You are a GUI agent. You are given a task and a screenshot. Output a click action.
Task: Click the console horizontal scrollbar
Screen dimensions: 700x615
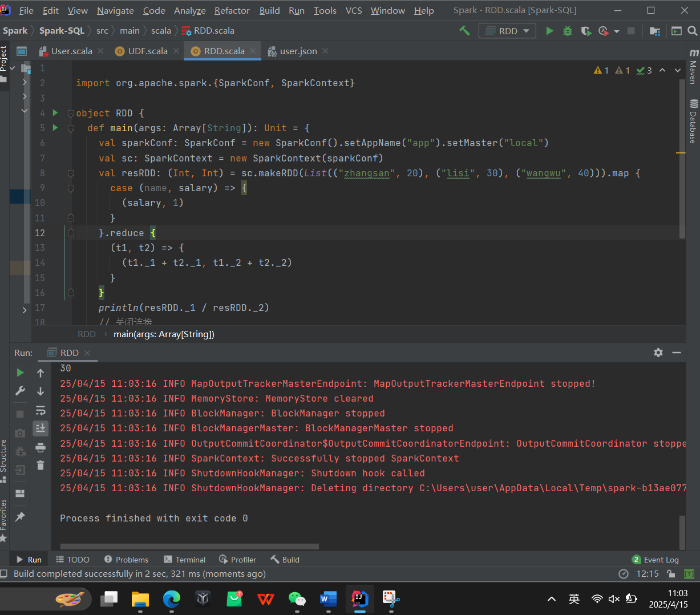pos(189,547)
